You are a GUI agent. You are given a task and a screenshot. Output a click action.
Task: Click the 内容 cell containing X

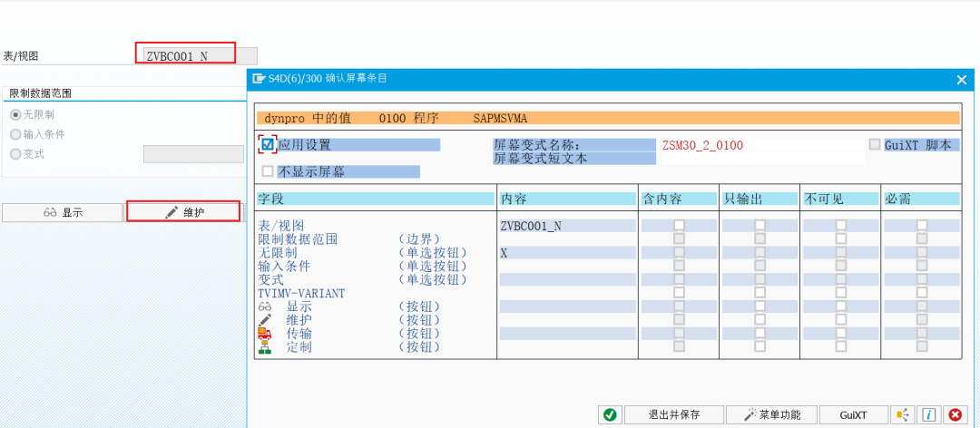(x=567, y=252)
